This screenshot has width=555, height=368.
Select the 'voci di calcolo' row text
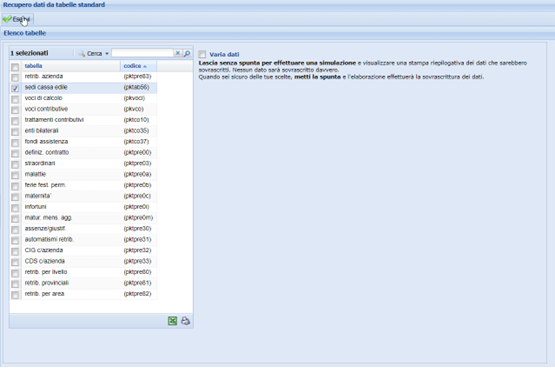click(43, 98)
